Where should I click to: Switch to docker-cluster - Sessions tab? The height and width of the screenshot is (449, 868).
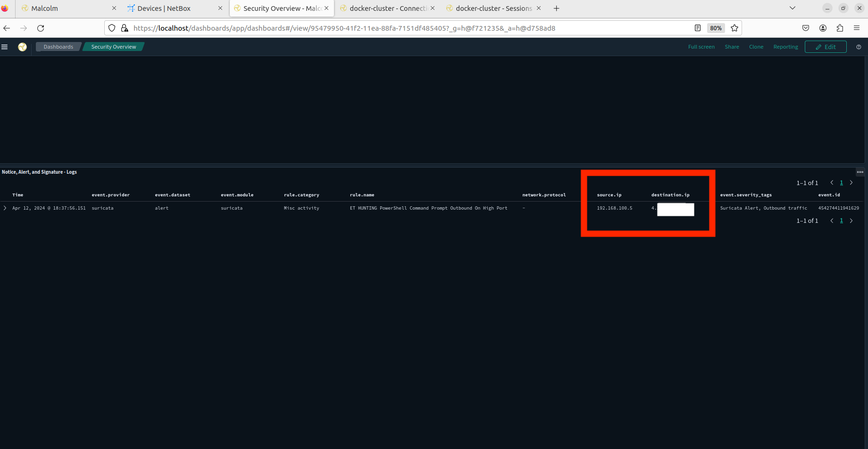click(493, 8)
